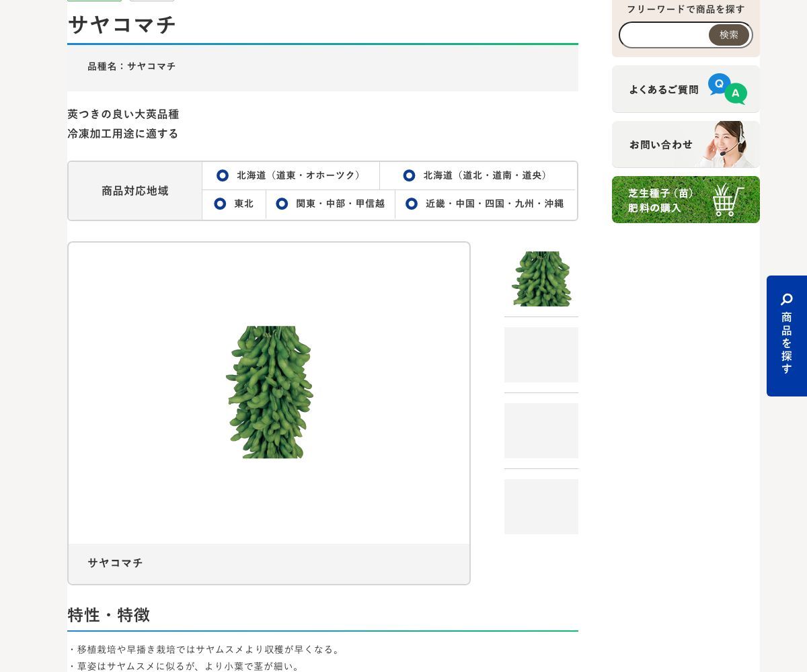Click the shopping cart icon
The height and width of the screenshot is (672, 807).
click(728, 200)
